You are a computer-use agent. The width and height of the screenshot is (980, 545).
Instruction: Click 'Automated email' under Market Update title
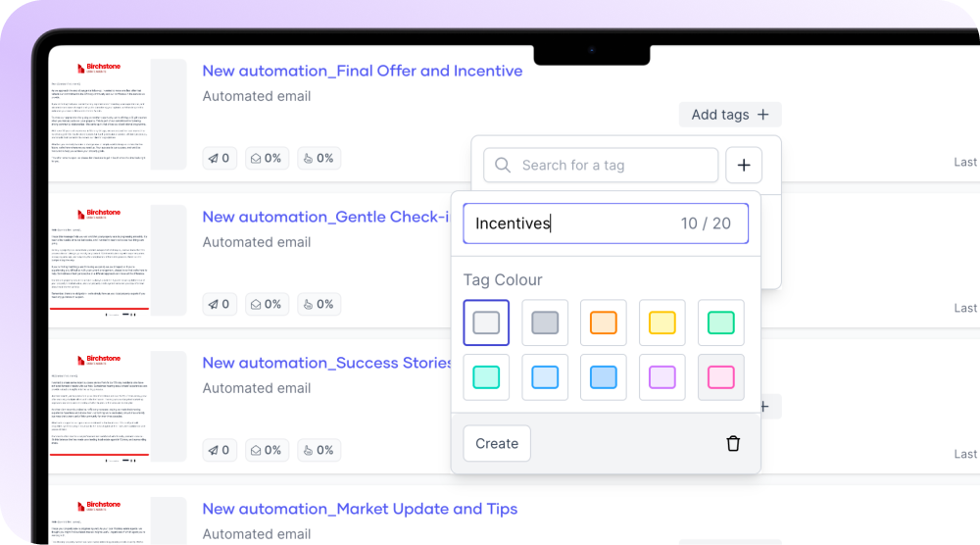click(x=256, y=534)
